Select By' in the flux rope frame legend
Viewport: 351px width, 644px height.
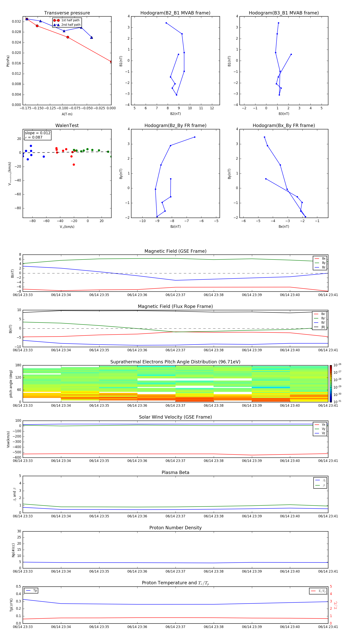320,318
